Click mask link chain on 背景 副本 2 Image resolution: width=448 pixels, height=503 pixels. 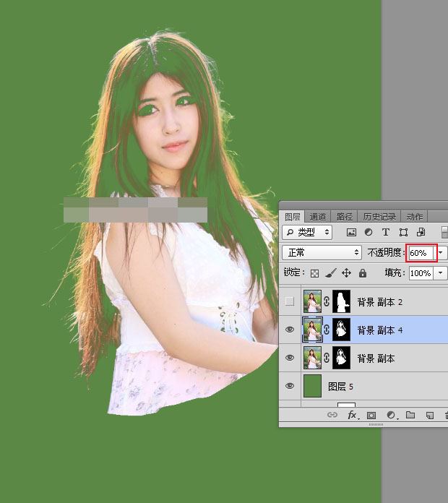click(x=327, y=301)
